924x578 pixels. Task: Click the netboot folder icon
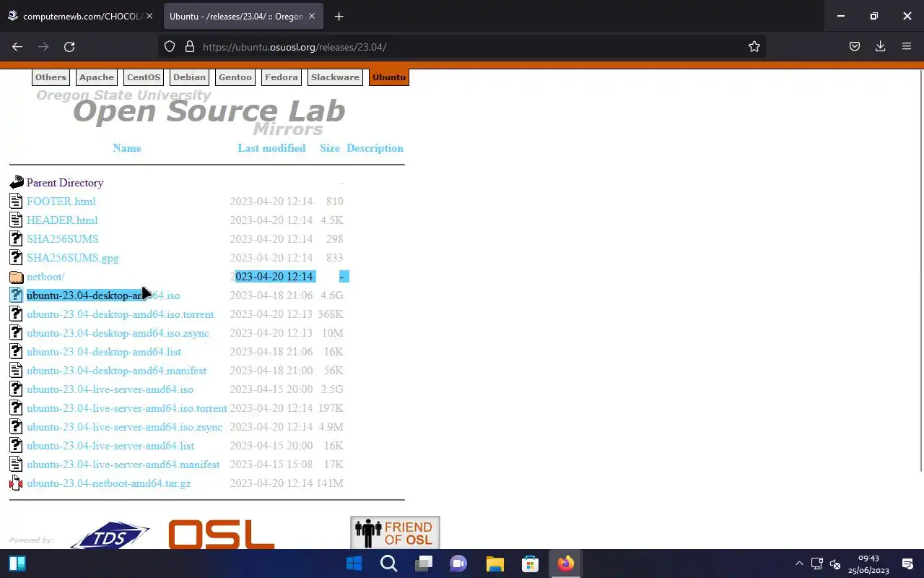point(17,277)
